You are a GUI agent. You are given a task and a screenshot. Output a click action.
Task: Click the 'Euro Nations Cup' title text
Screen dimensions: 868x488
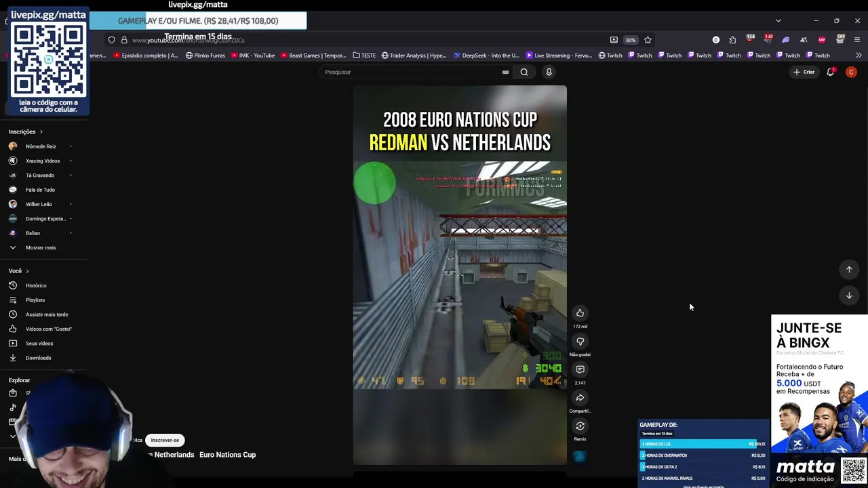click(x=227, y=455)
